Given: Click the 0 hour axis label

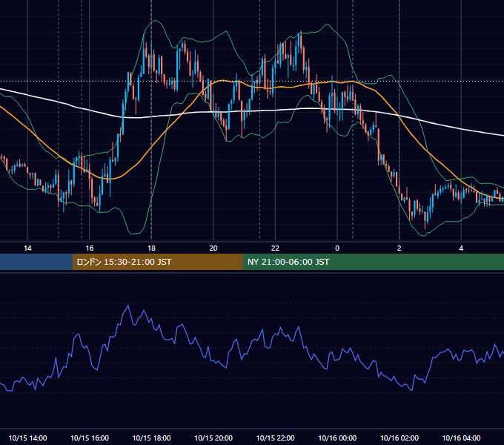Looking at the screenshot, I should coord(337,248).
